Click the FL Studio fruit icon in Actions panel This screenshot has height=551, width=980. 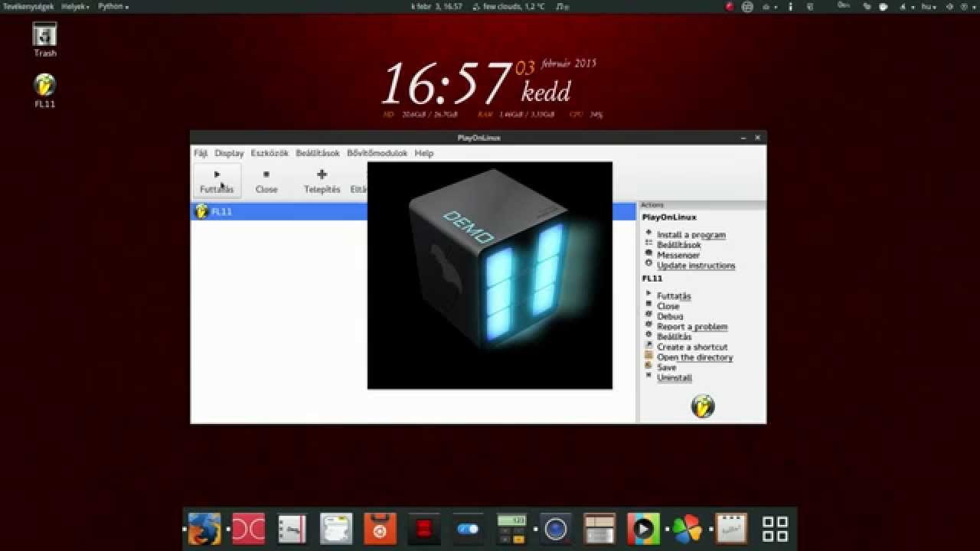(x=702, y=406)
